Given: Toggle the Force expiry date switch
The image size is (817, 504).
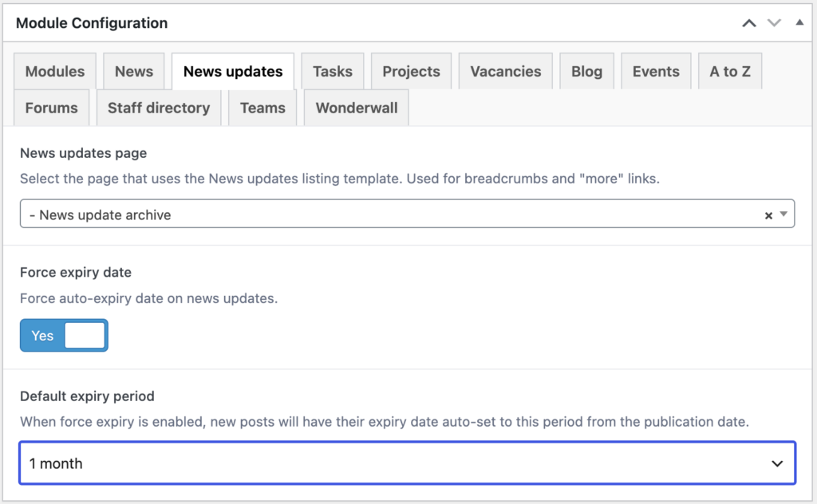Looking at the screenshot, I should [x=64, y=335].
